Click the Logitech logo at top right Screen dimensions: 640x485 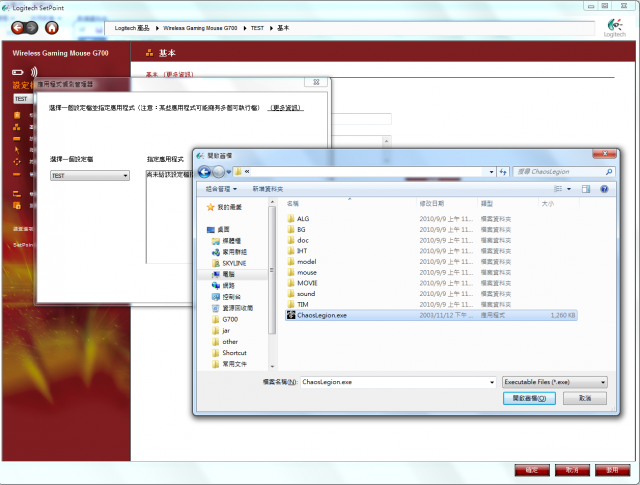[x=615, y=27]
